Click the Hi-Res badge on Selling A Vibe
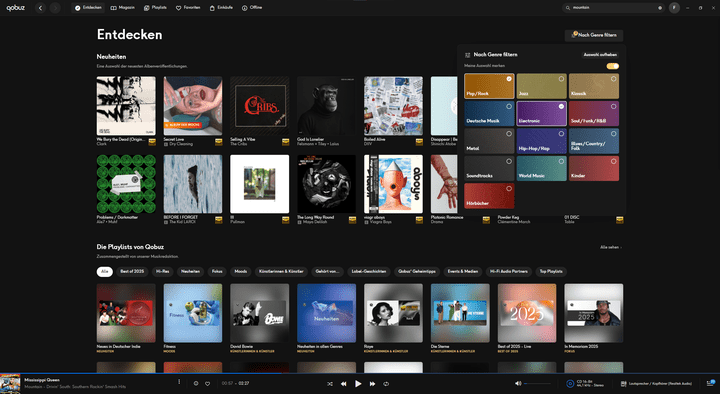 [x=286, y=142]
